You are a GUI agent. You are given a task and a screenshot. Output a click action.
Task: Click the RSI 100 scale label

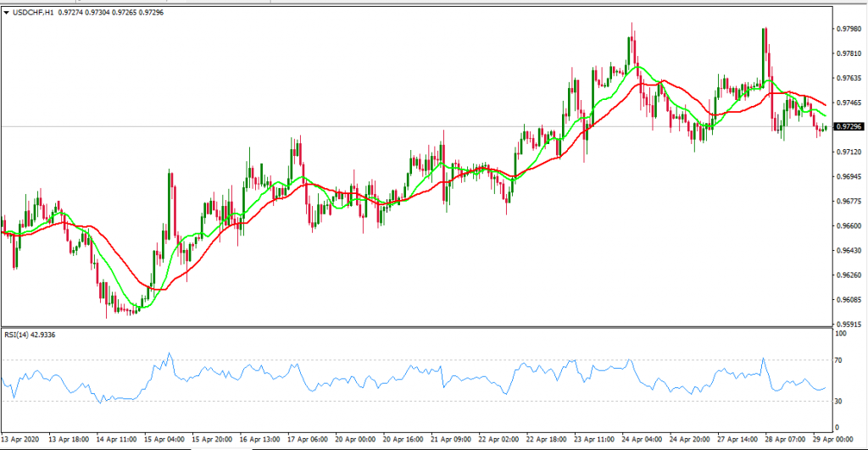point(843,334)
